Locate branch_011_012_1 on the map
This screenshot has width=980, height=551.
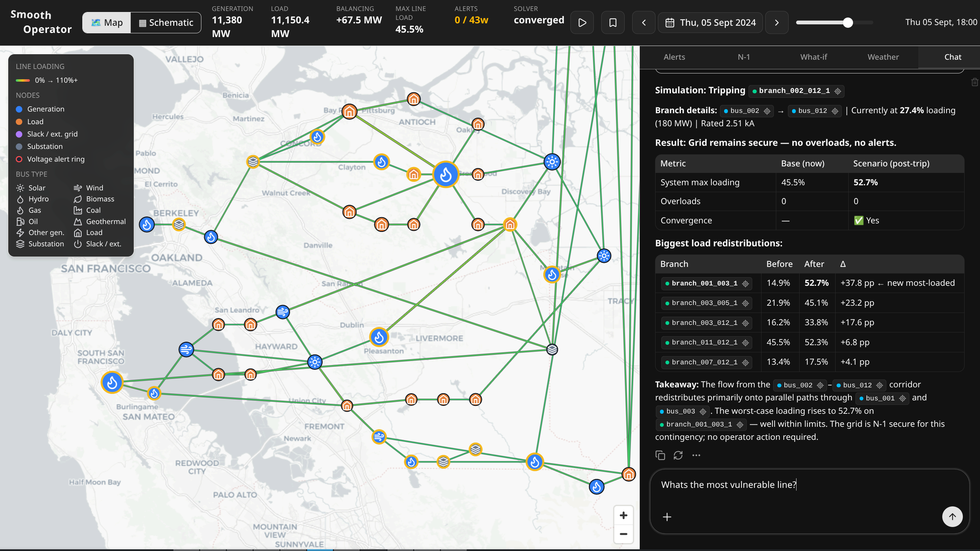(x=746, y=342)
